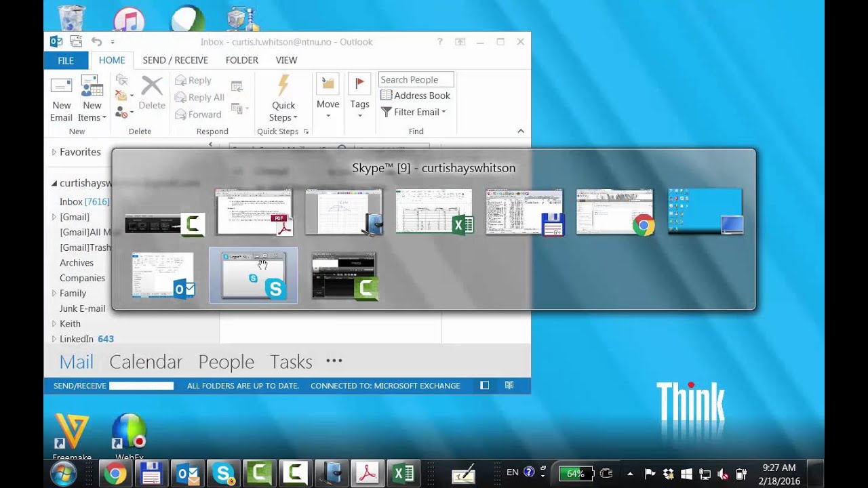Click Mail in the navigation bar
This screenshot has width=868, height=488.
pos(77,362)
